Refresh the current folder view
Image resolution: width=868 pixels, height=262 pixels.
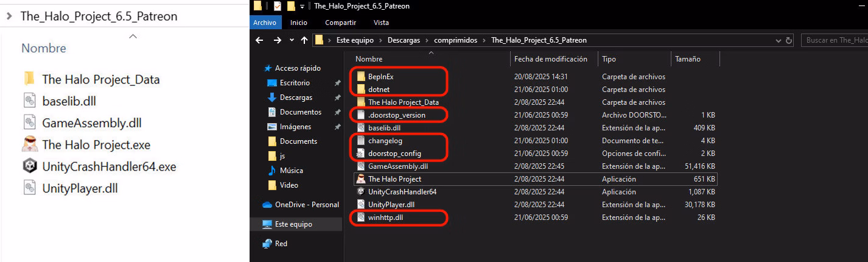pos(789,40)
